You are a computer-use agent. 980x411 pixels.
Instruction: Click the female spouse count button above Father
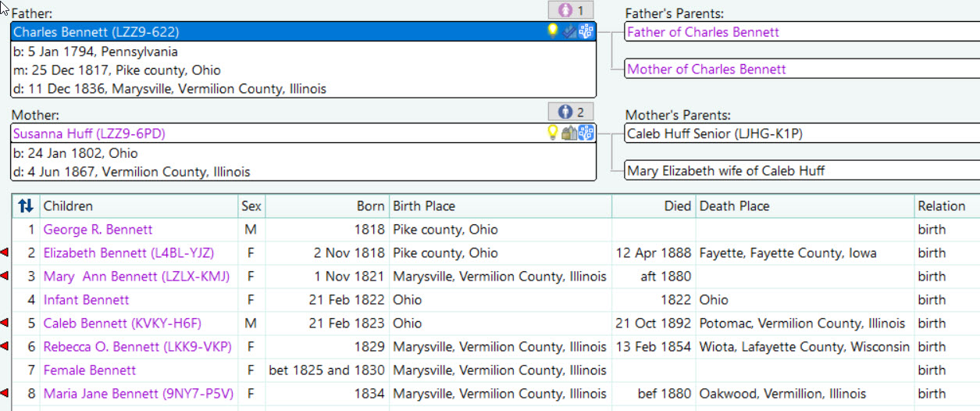tap(571, 11)
